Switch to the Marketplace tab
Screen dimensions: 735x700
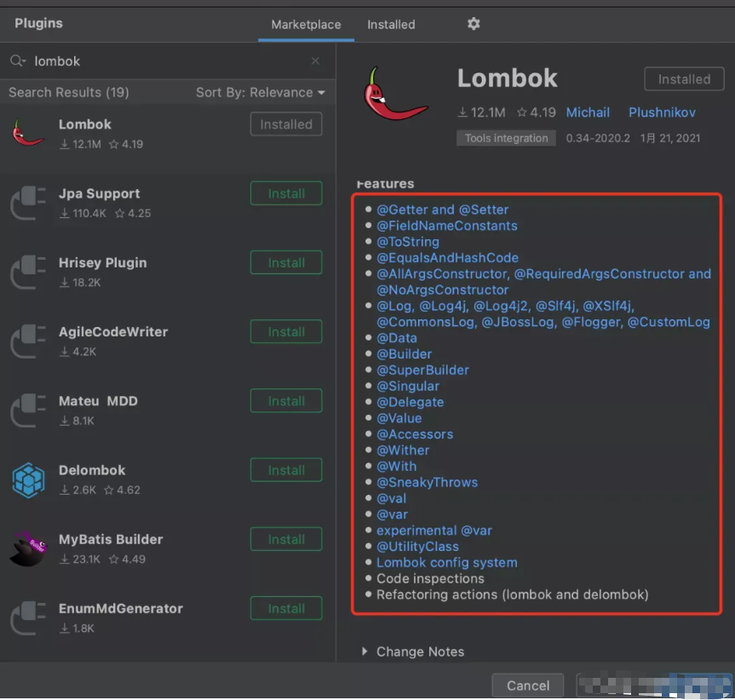[306, 25]
